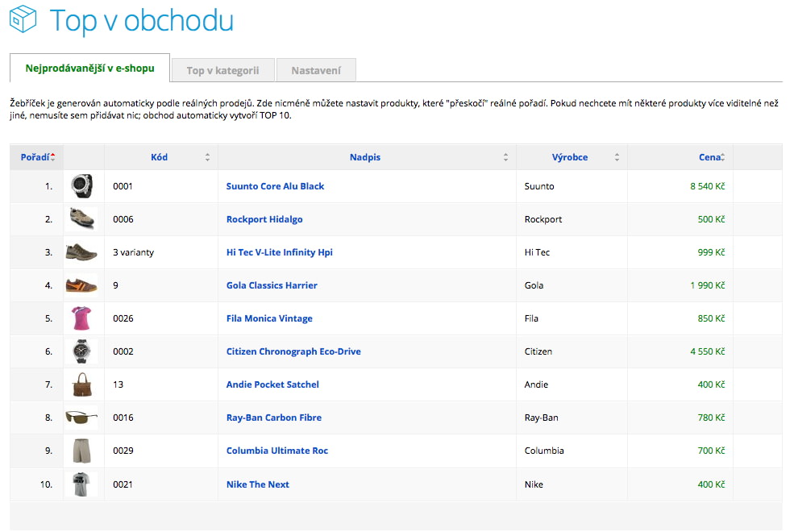794x532 pixels.
Task: Click the rank number 5.
Action: (x=48, y=318)
